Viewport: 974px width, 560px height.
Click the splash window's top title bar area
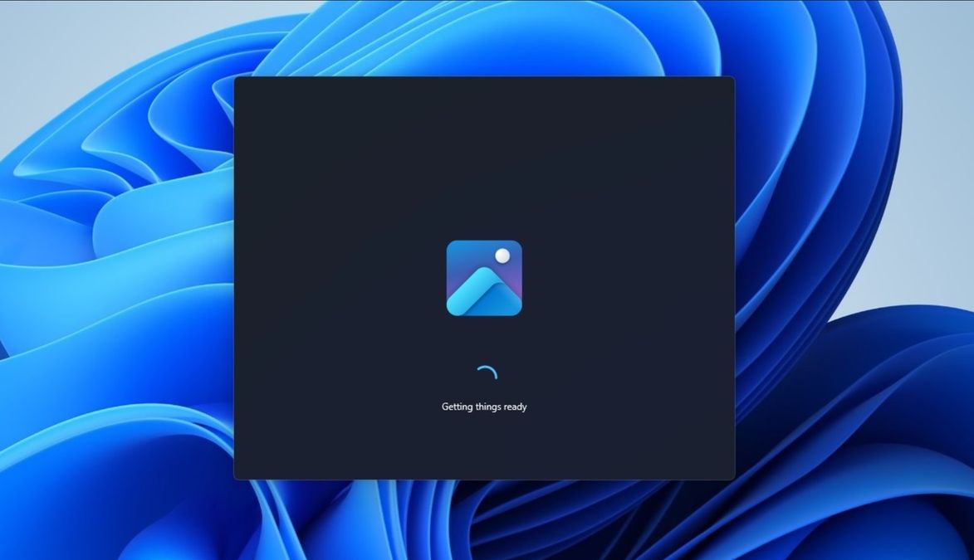pyautogui.click(x=484, y=87)
